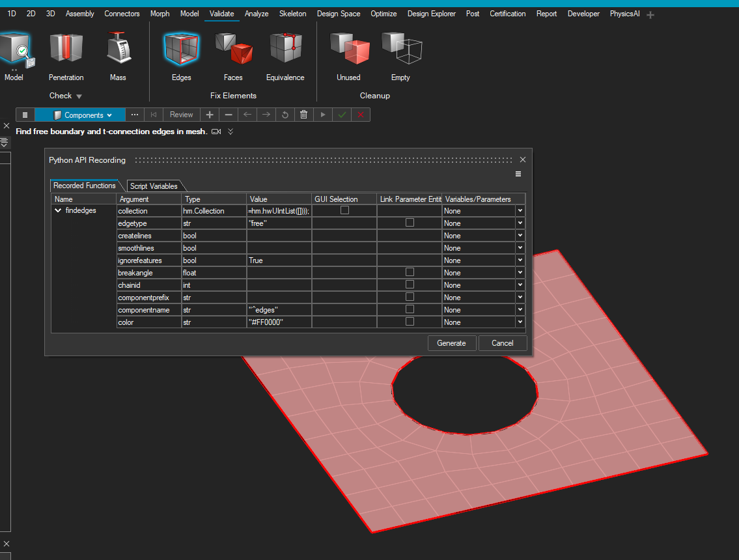The height and width of the screenshot is (560, 739).
Task: Open the video help camera icon
Action: [216, 132]
